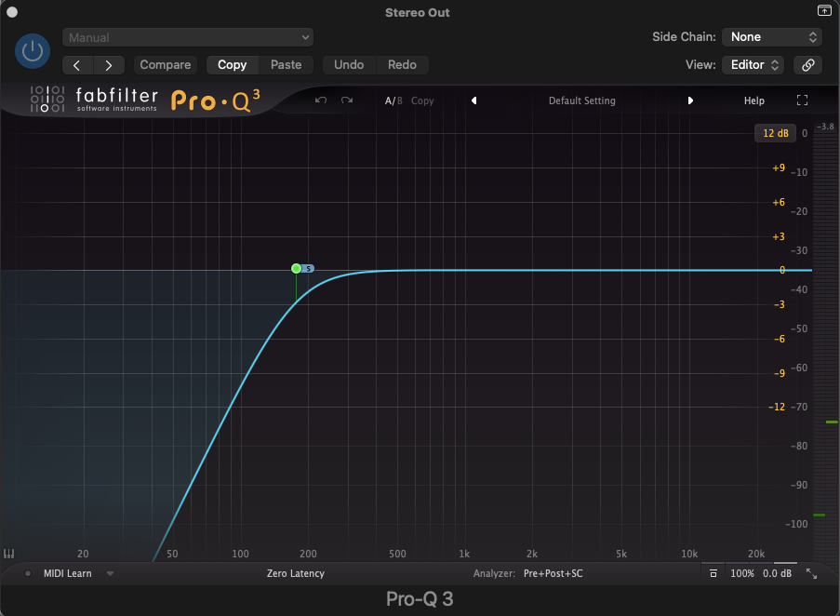Adjust the 100% gain scale value
The image size is (840, 616).
coord(742,574)
